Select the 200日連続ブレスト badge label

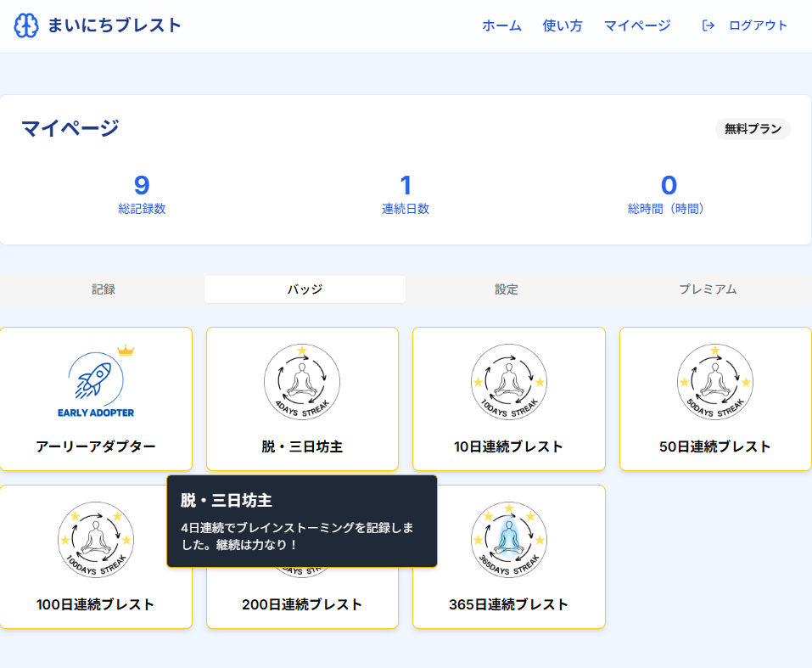[x=302, y=604]
